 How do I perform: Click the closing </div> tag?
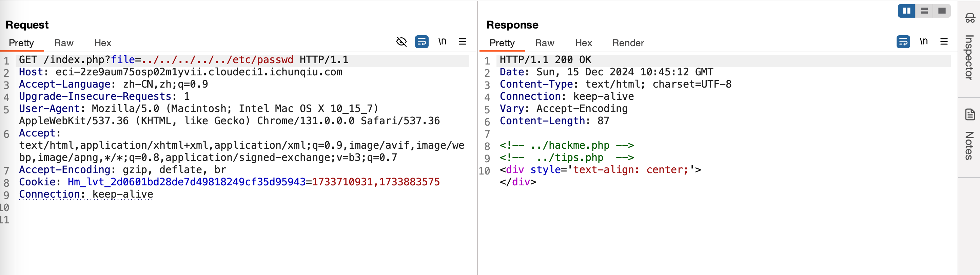518,182
